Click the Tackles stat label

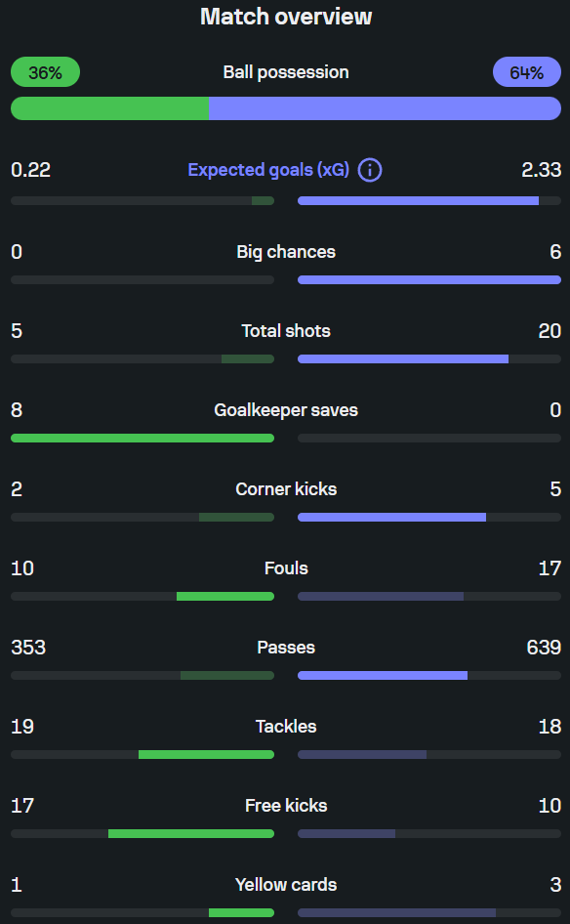click(286, 727)
